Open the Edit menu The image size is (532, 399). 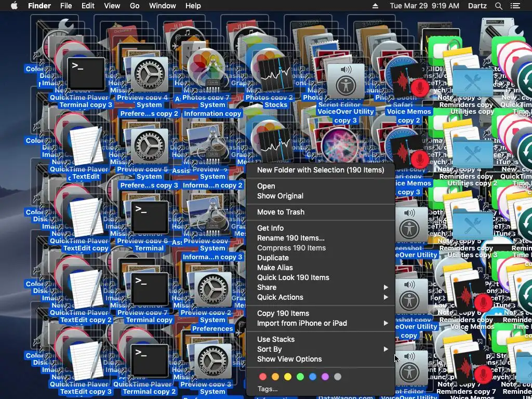click(88, 6)
